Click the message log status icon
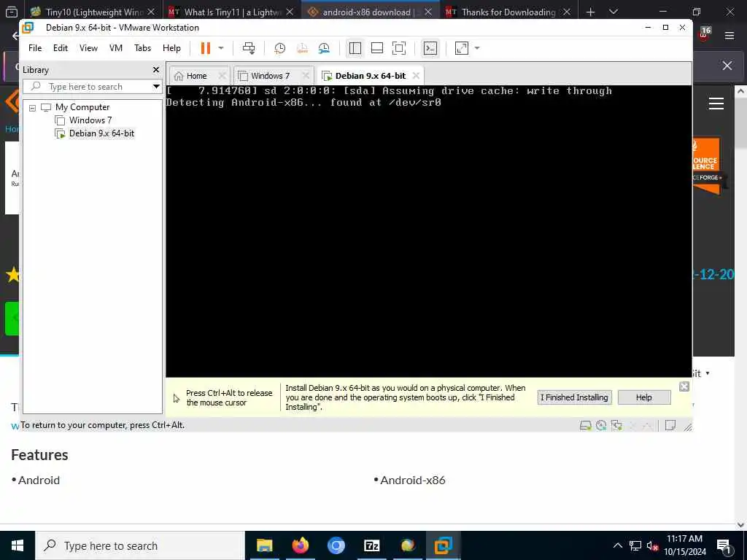Viewport: 747px width, 560px height. (x=670, y=425)
